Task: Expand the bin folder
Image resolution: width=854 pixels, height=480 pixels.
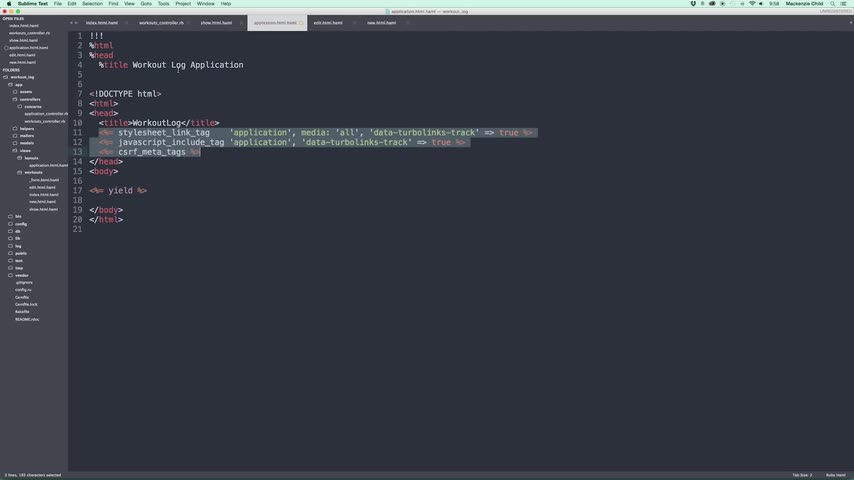Action: (x=18, y=217)
